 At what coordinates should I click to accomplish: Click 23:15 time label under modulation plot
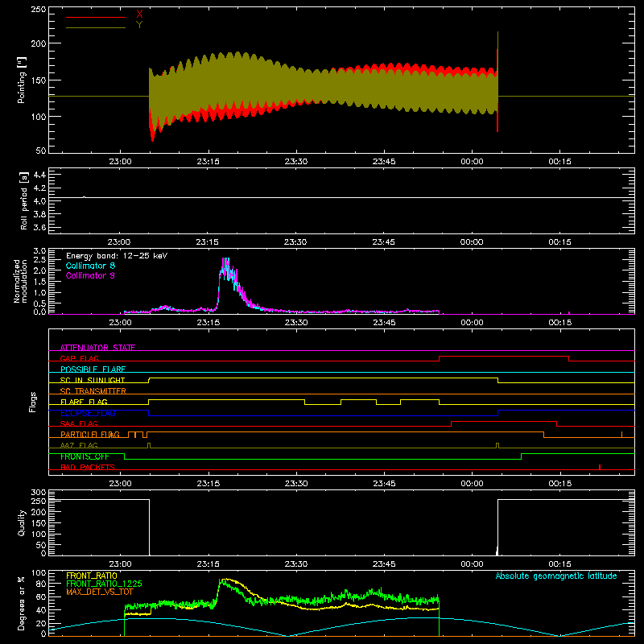(208, 323)
